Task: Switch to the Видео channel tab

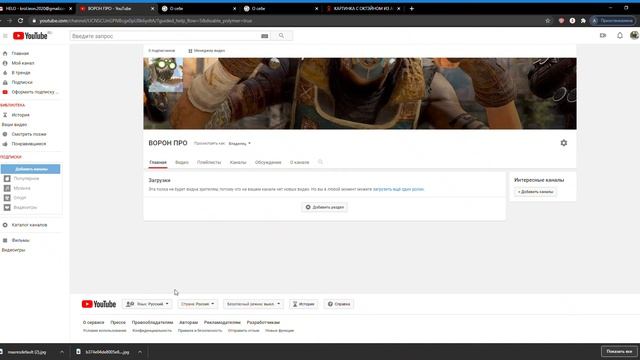Action: tap(182, 162)
